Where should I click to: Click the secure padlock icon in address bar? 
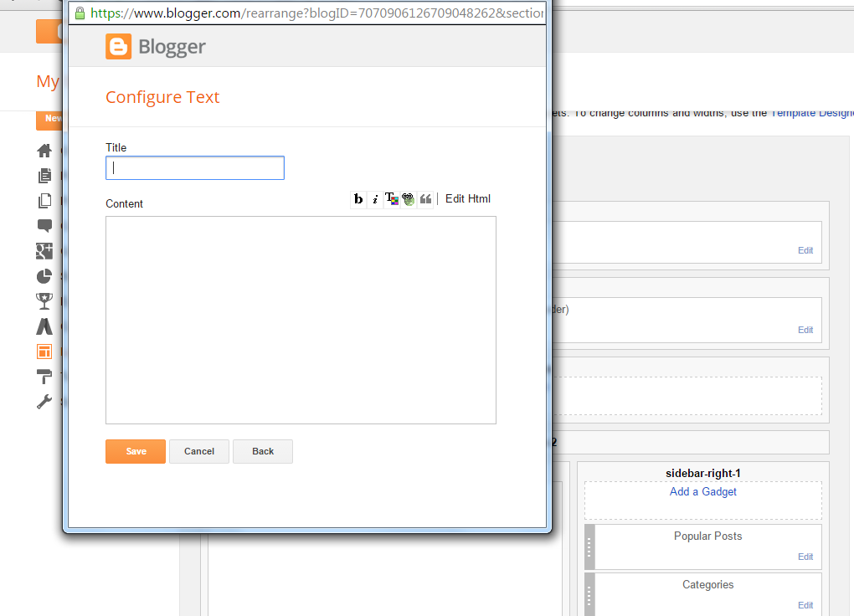80,13
